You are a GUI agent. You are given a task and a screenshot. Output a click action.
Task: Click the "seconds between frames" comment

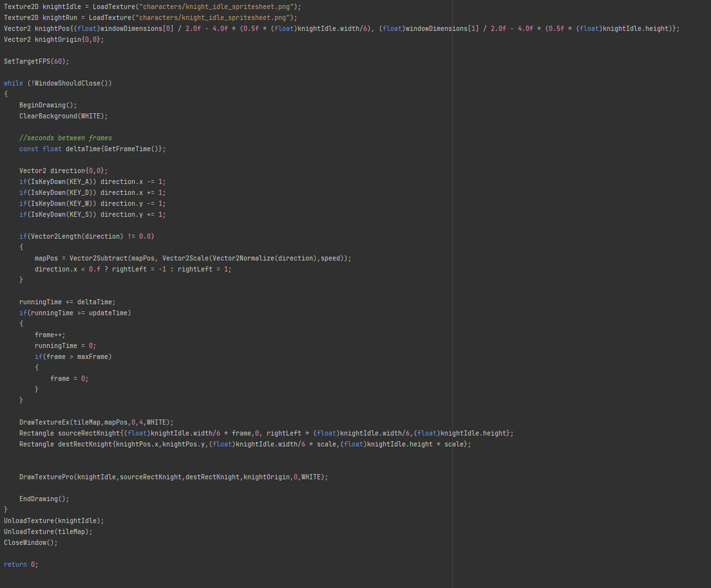point(65,138)
